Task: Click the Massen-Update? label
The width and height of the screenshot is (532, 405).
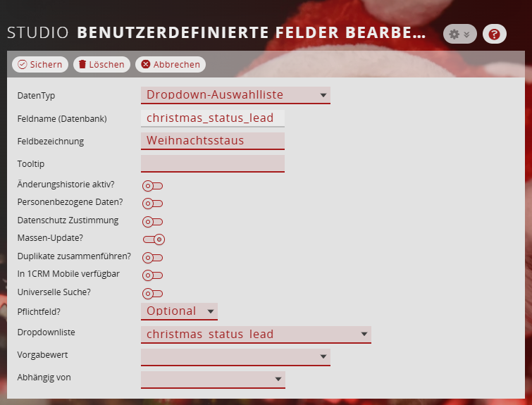Action: [50, 238]
